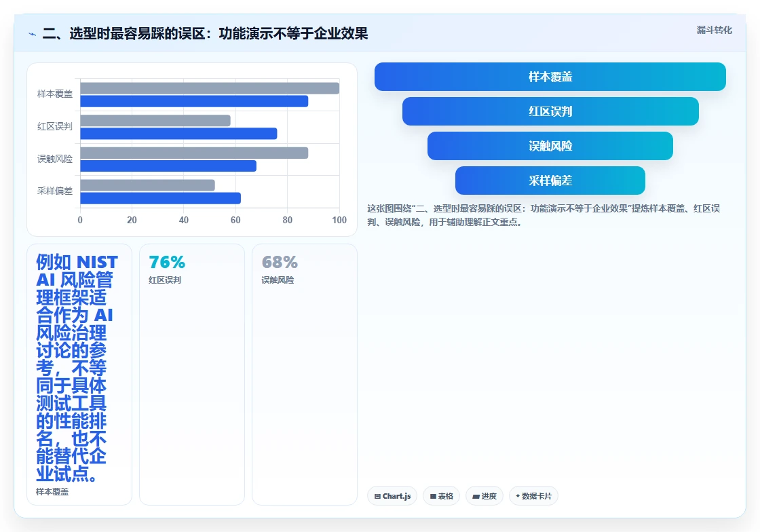The height and width of the screenshot is (532, 760).
Task: Select the 样本覆盖 funnel stage
Action: click(550, 77)
